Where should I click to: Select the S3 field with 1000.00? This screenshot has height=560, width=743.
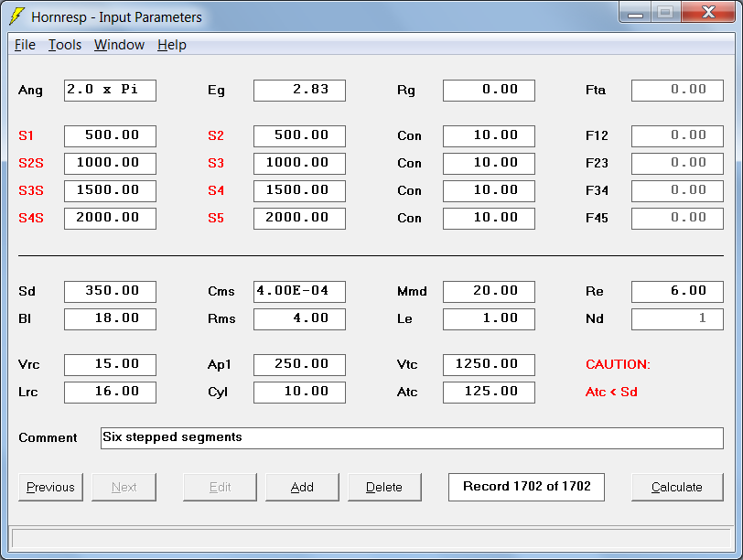pos(299,164)
